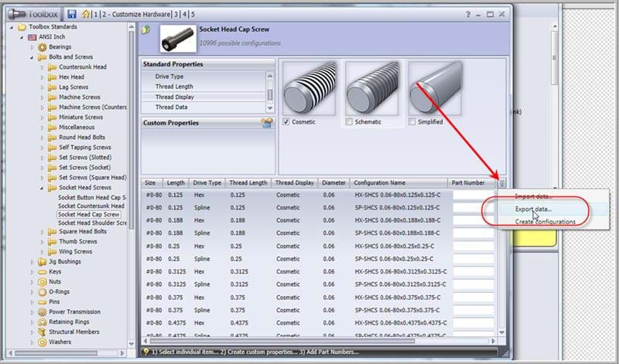This screenshot has height=364, width=619.
Task: Go to Home via house icon
Action: coord(84,14)
